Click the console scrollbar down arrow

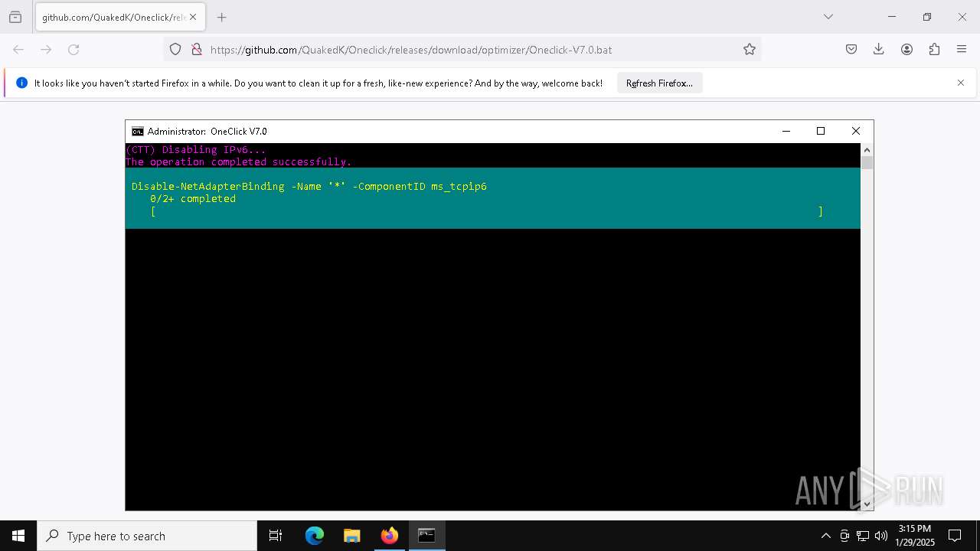tap(867, 504)
